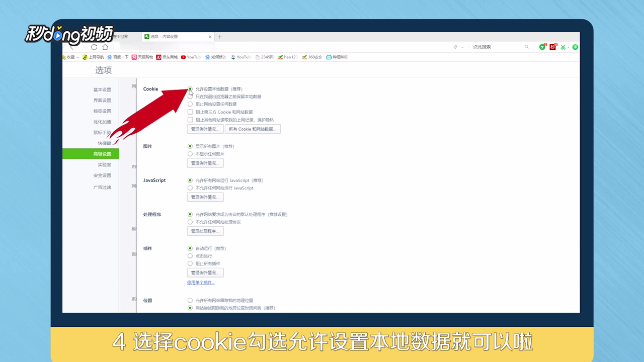The height and width of the screenshot is (362, 644).
Task: Select 不允许任何网站运行 JavaScript radio
Action: pyautogui.click(x=190, y=188)
